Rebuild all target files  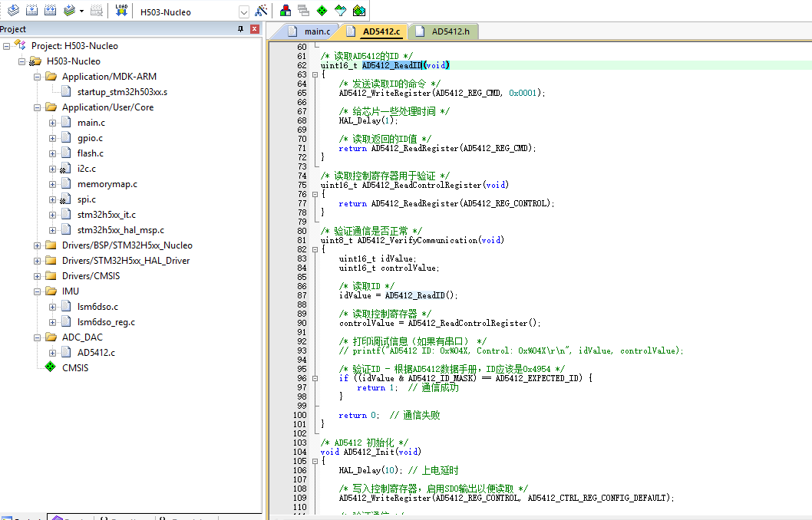(x=50, y=11)
